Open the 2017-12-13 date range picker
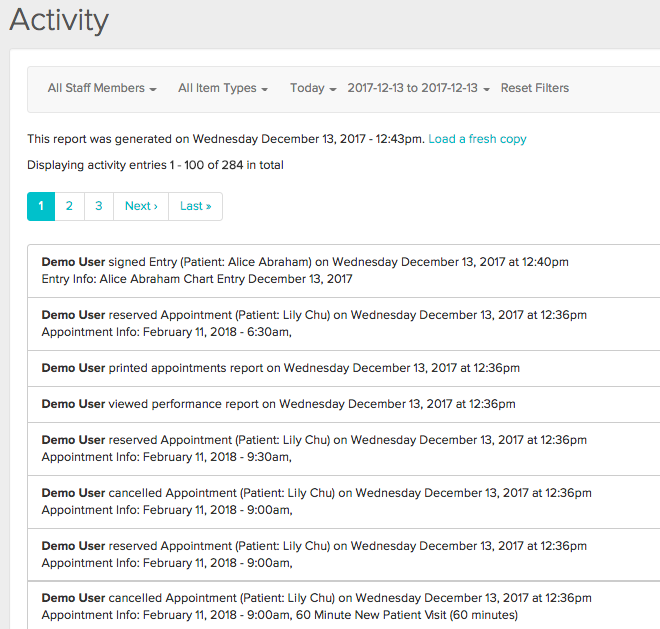This screenshot has height=629, width=660. point(418,88)
